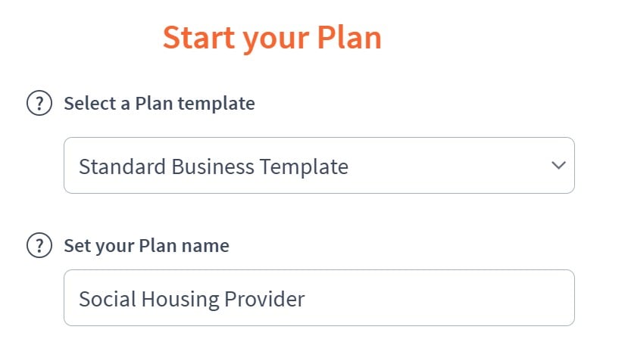Show the tooltip for Plan template question mark

pyautogui.click(x=39, y=103)
